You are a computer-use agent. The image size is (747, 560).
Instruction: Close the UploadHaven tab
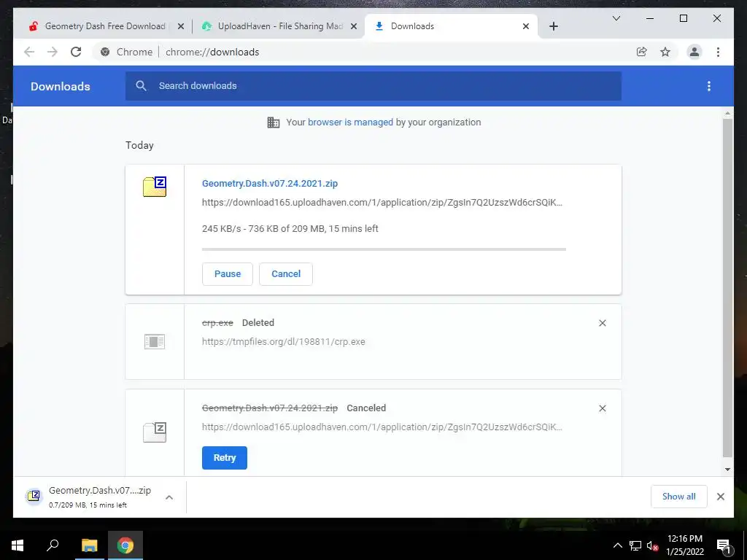tap(354, 26)
